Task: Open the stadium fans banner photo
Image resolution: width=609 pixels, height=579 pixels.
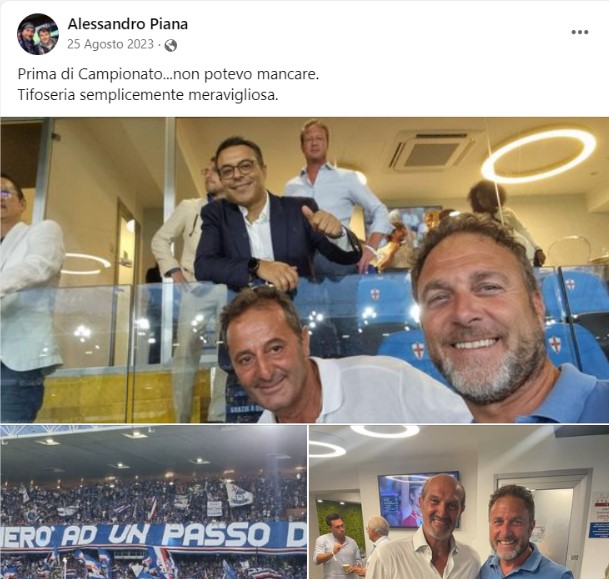Action: coord(153,502)
